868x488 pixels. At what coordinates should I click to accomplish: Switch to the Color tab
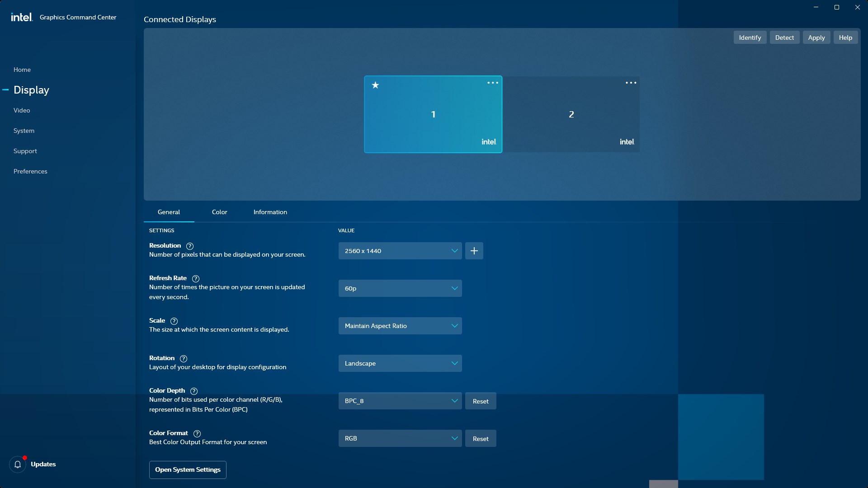coord(219,212)
